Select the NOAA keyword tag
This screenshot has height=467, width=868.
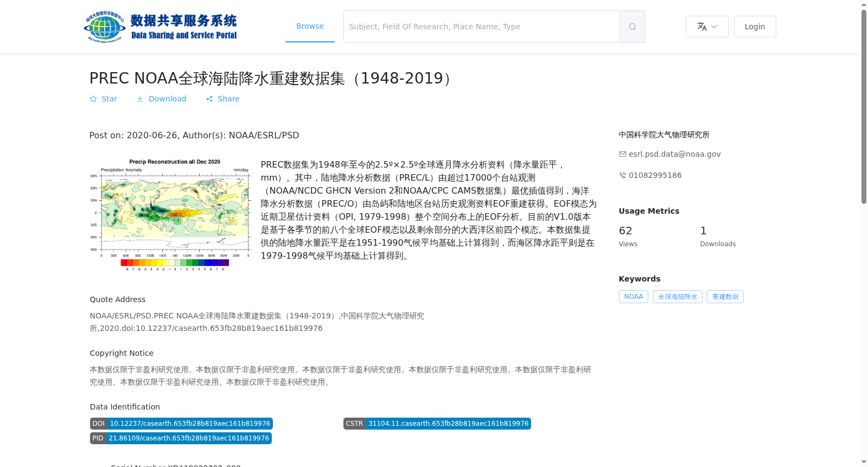pyautogui.click(x=633, y=297)
